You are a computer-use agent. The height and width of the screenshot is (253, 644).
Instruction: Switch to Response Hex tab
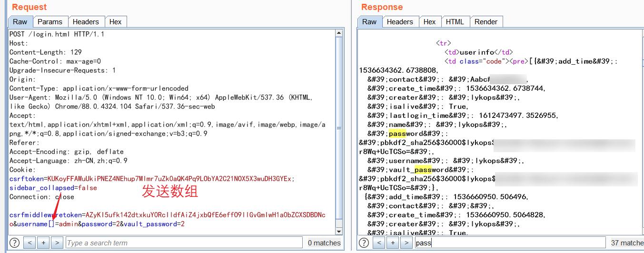tap(429, 22)
